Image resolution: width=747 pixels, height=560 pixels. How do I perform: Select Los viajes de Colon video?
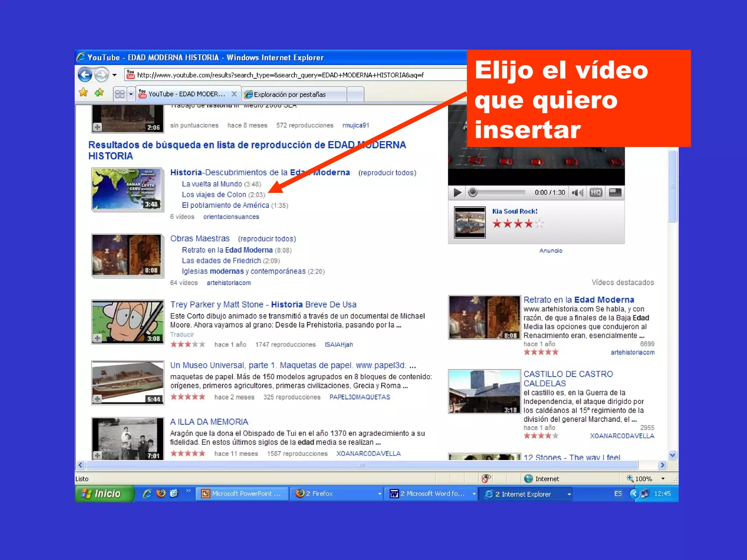(214, 195)
